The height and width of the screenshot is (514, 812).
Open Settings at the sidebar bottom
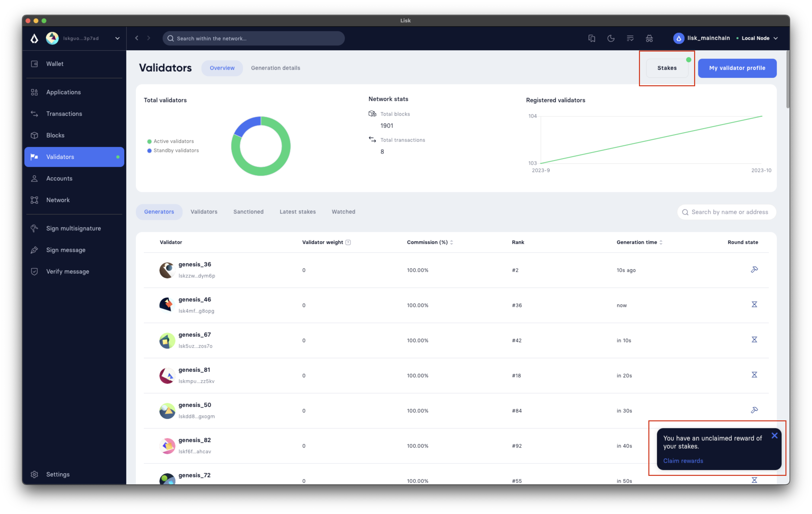pos(74,474)
